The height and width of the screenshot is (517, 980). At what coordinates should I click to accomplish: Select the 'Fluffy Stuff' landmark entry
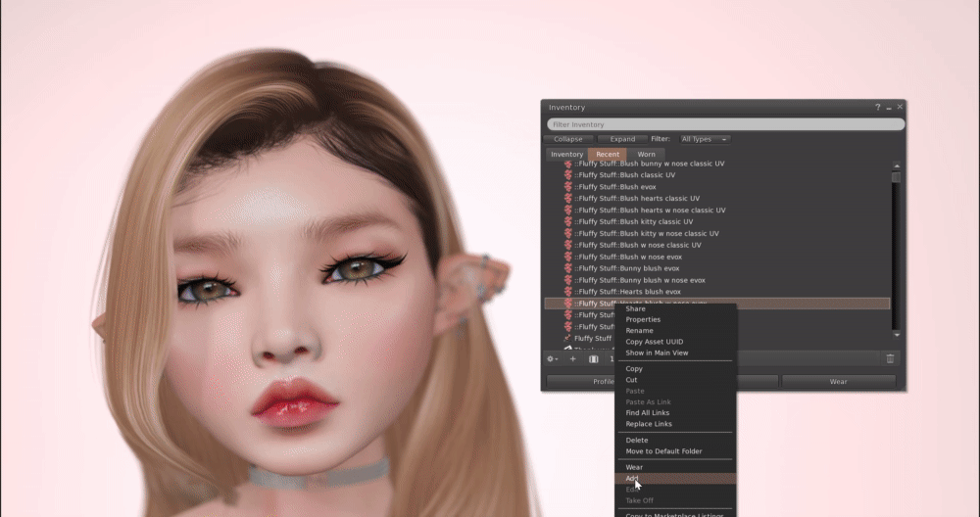tap(593, 339)
